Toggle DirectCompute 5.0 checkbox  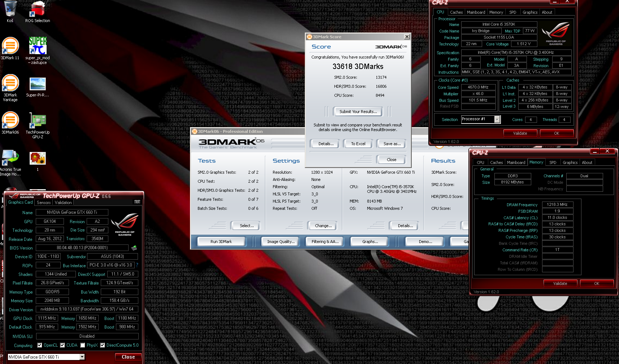pos(103,345)
